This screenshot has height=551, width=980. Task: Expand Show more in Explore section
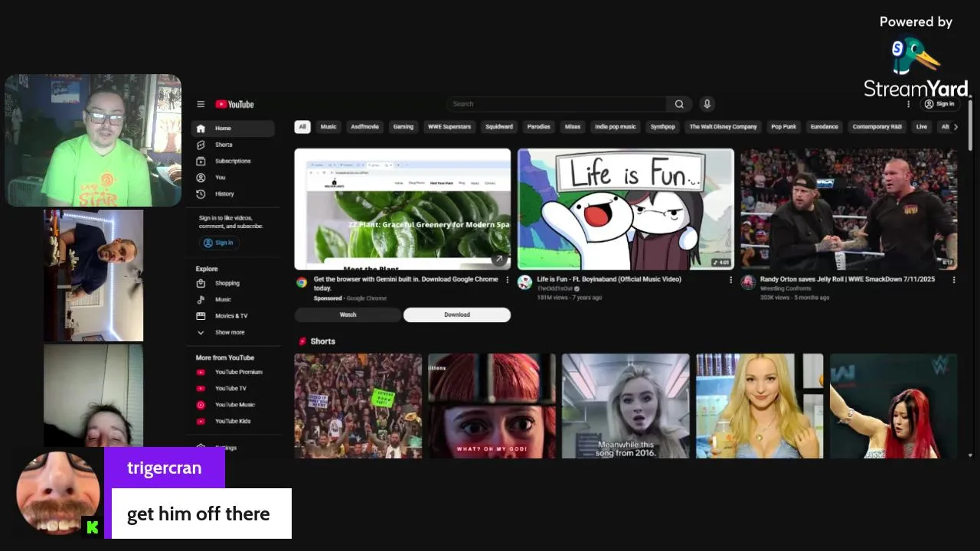tap(229, 333)
